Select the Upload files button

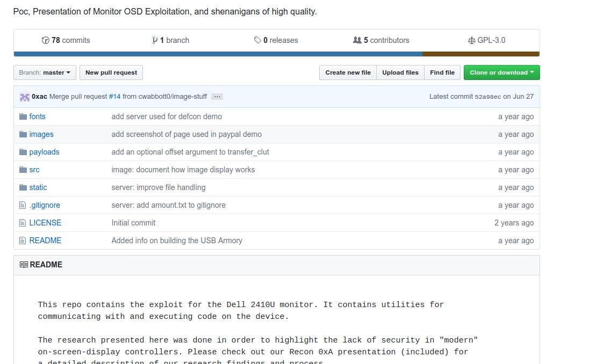pos(400,72)
